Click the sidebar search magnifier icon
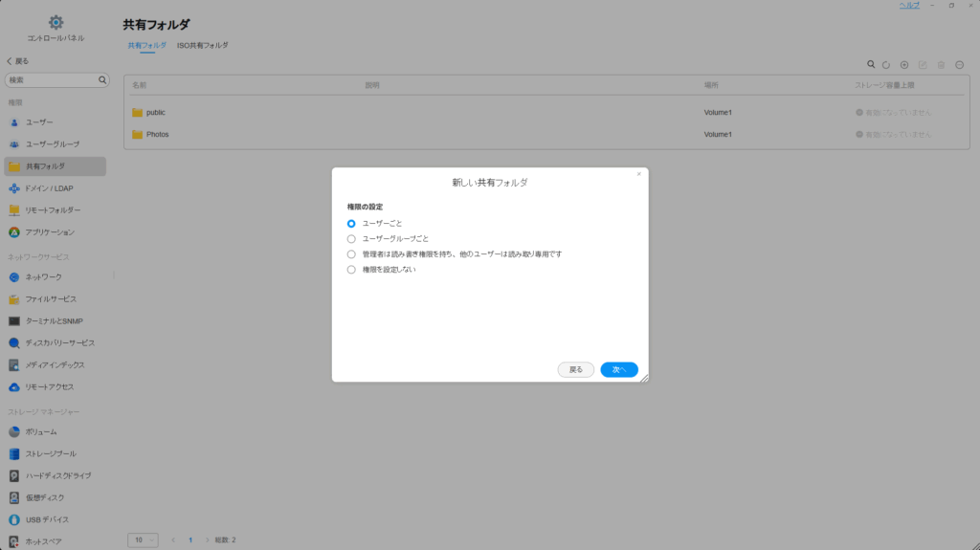Viewport: 980px width, 550px height. [102, 80]
